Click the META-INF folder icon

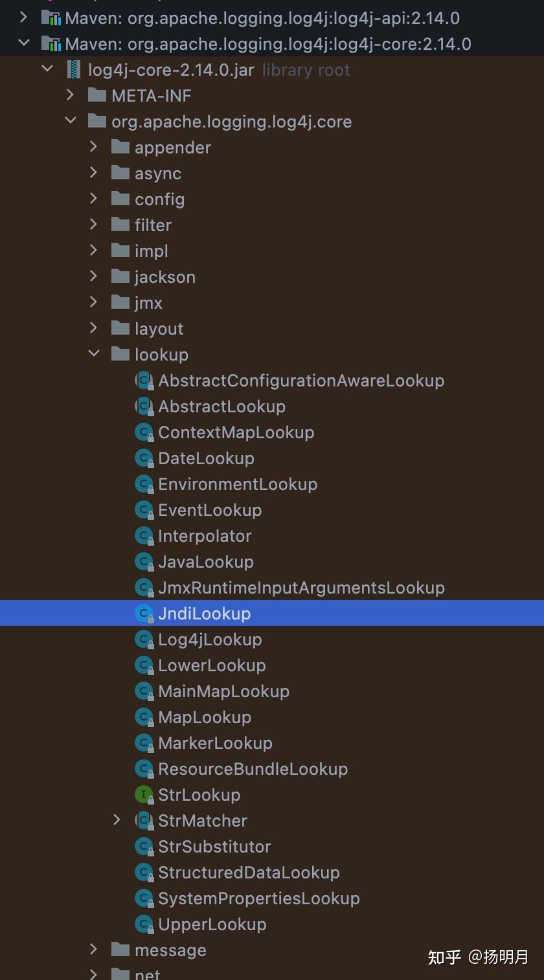point(97,96)
